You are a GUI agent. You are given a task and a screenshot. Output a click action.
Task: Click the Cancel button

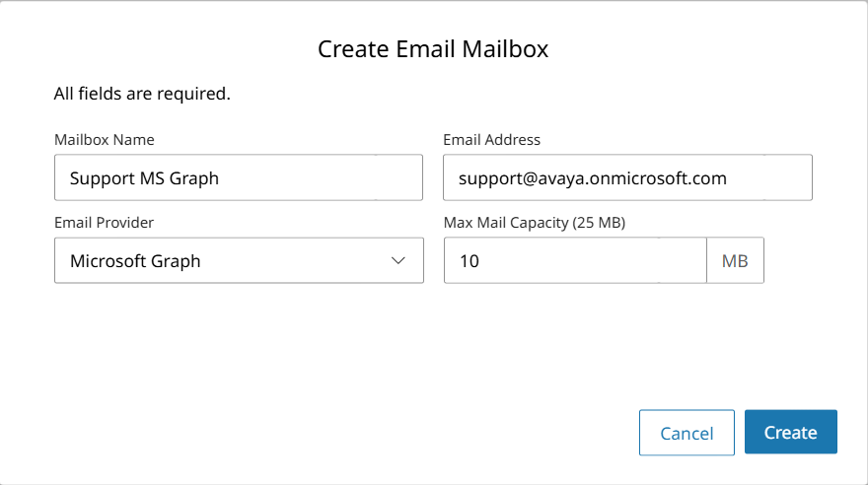coord(687,433)
